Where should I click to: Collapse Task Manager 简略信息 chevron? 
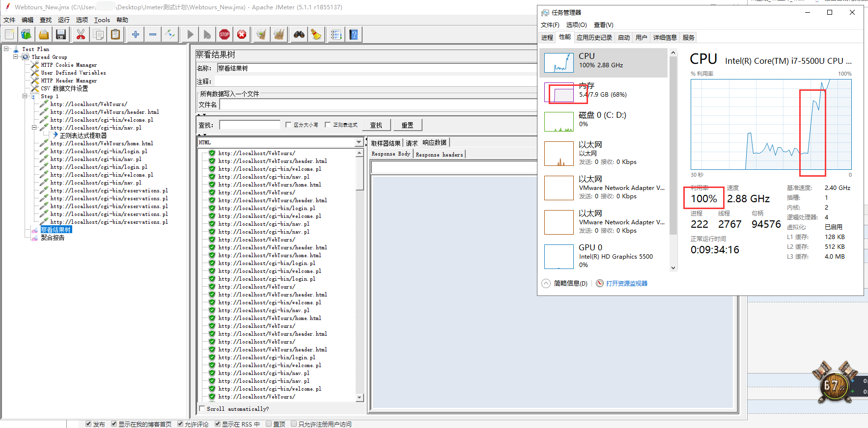[546, 283]
